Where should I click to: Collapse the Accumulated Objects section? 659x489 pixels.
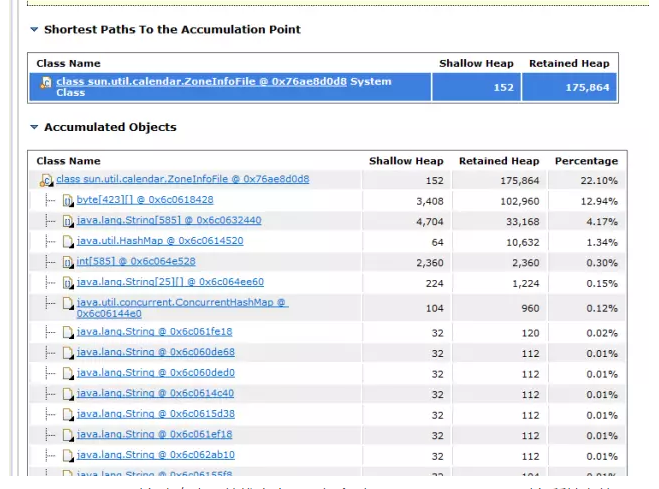point(34,127)
